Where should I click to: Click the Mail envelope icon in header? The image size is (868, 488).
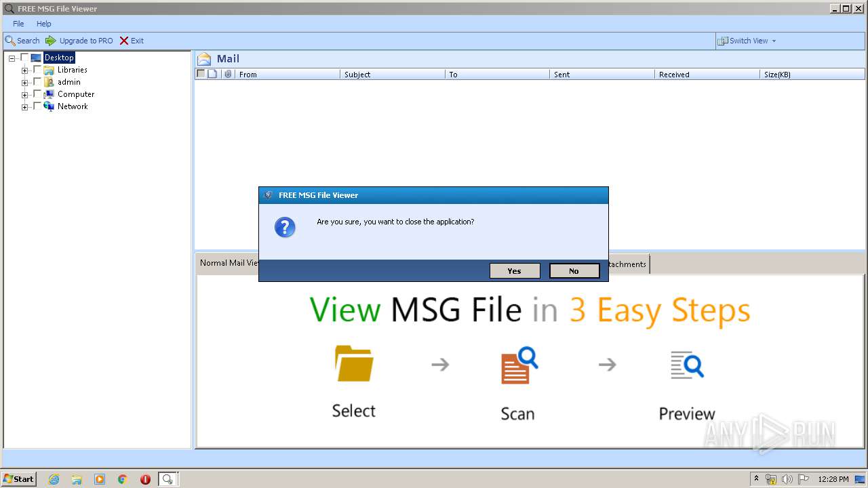pos(204,59)
